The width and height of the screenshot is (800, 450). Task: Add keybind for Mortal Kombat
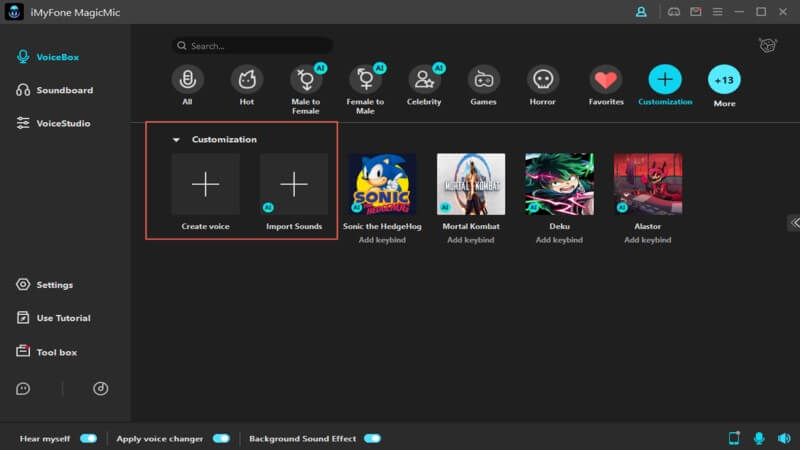(471, 240)
